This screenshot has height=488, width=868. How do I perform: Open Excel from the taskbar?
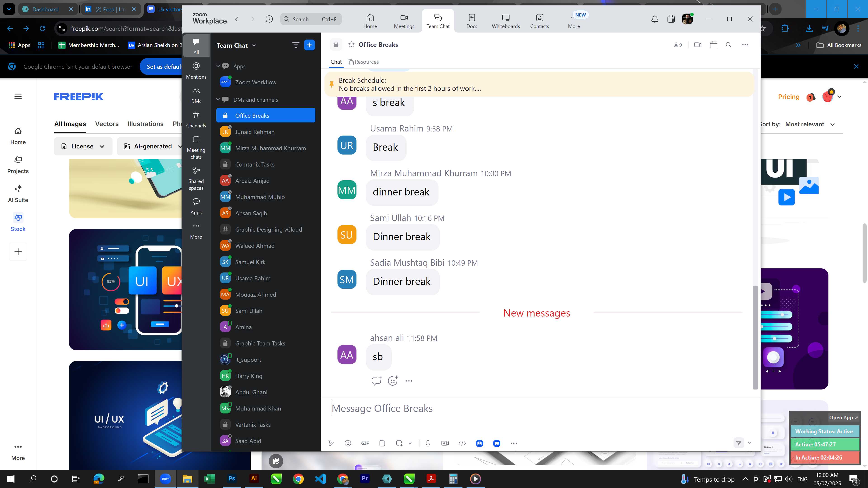tap(209, 479)
